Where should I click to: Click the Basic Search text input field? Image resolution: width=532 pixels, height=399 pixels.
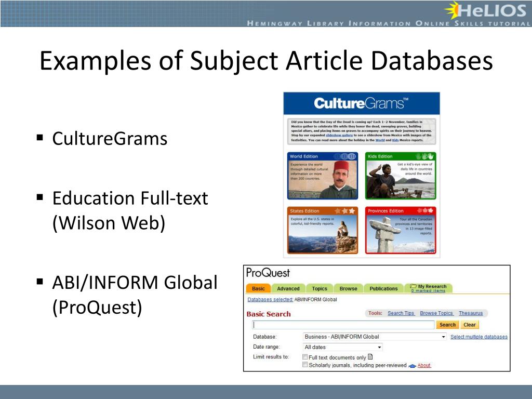(343, 325)
